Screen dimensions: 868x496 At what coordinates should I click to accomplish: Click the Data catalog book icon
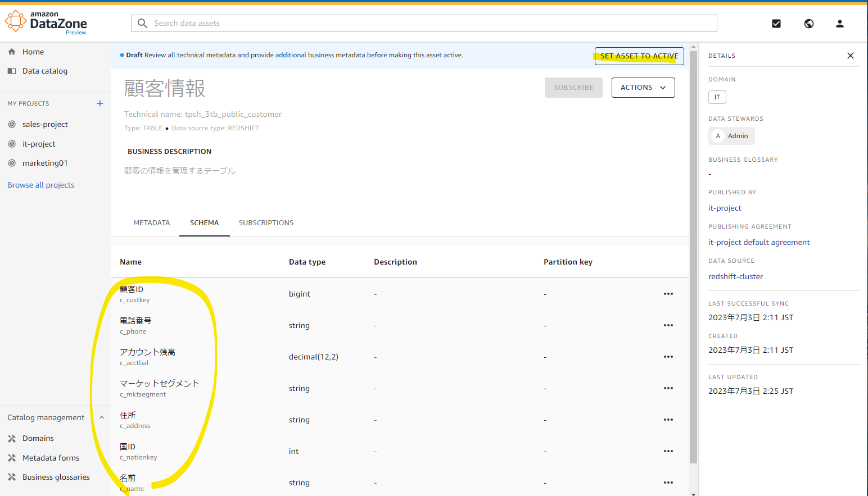(x=12, y=71)
